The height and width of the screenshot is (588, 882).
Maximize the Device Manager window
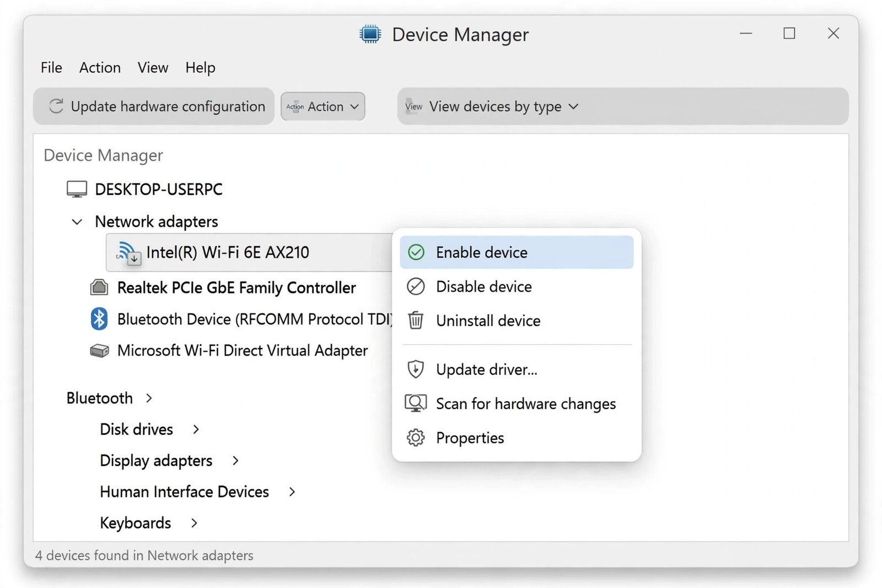tap(789, 34)
